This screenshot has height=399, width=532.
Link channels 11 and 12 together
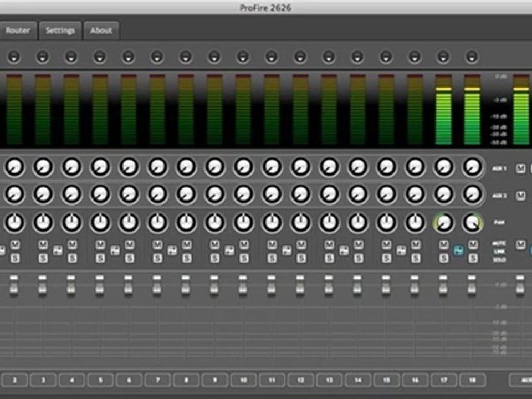tap(287, 251)
